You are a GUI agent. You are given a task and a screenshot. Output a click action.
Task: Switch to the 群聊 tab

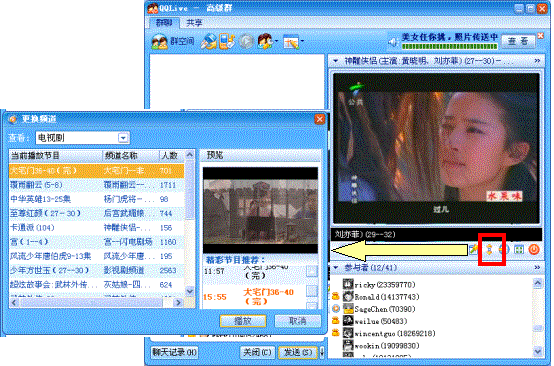[164, 23]
